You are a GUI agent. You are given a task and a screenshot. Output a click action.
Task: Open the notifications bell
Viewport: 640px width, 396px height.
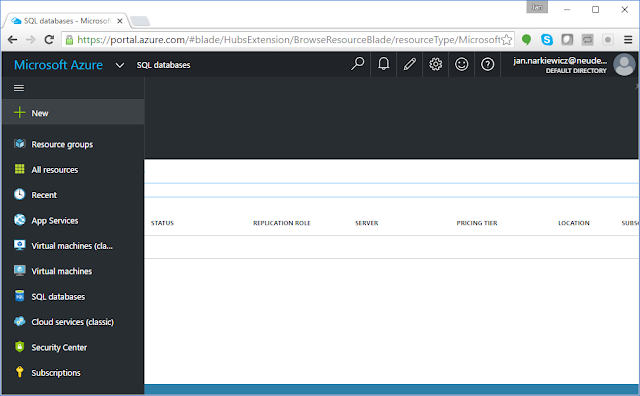pos(383,64)
